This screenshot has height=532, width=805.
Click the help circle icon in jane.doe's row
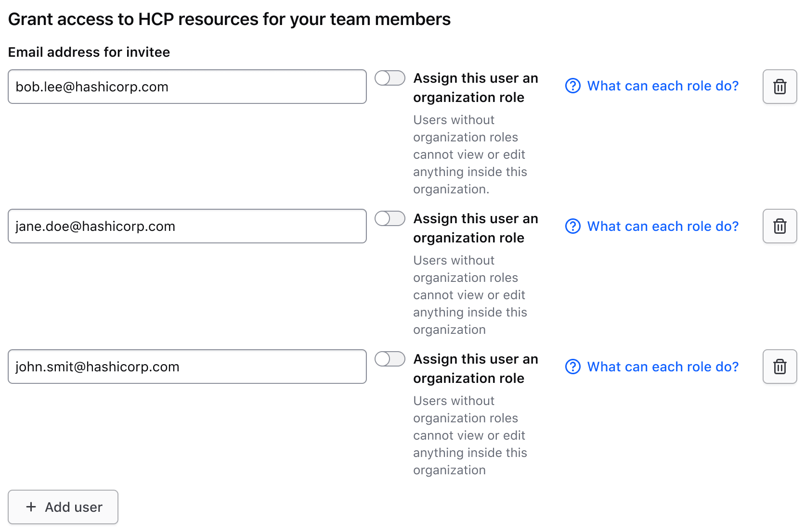tap(572, 226)
